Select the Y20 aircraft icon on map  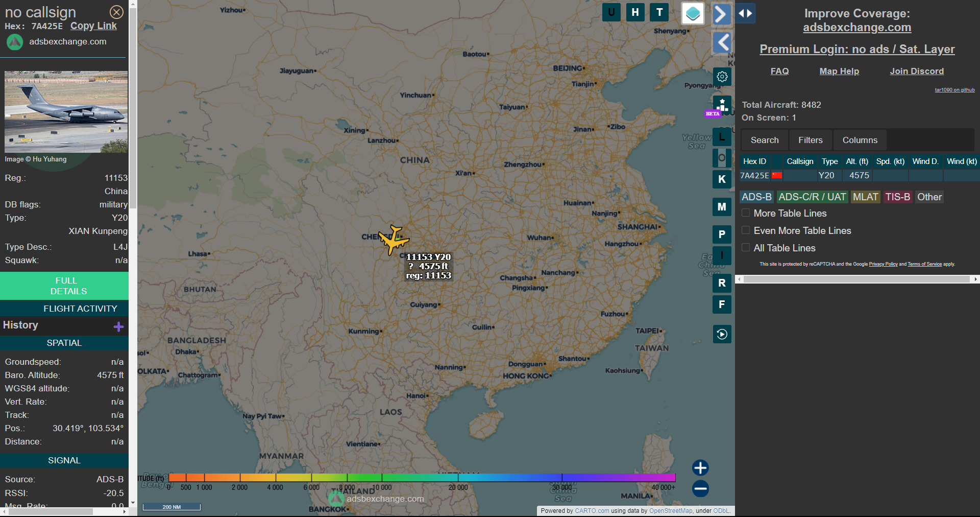[x=394, y=239]
